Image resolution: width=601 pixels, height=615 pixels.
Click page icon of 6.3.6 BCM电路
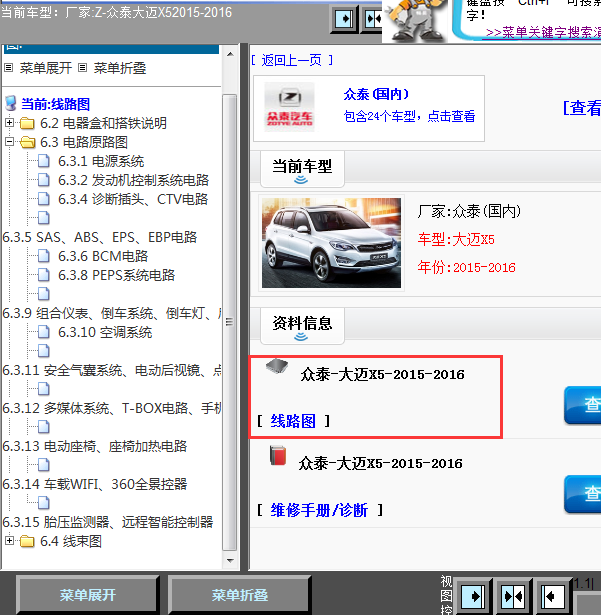pos(44,256)
